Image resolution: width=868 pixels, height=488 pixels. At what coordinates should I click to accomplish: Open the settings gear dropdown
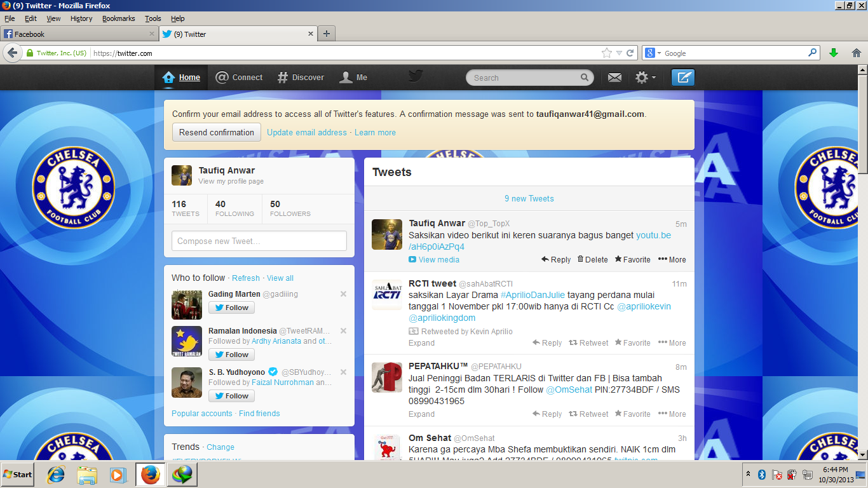[x=646, y=78]
